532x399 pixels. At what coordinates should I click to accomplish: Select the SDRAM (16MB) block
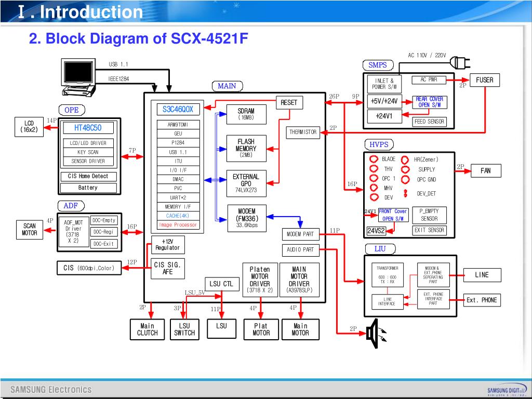[246, 114]
